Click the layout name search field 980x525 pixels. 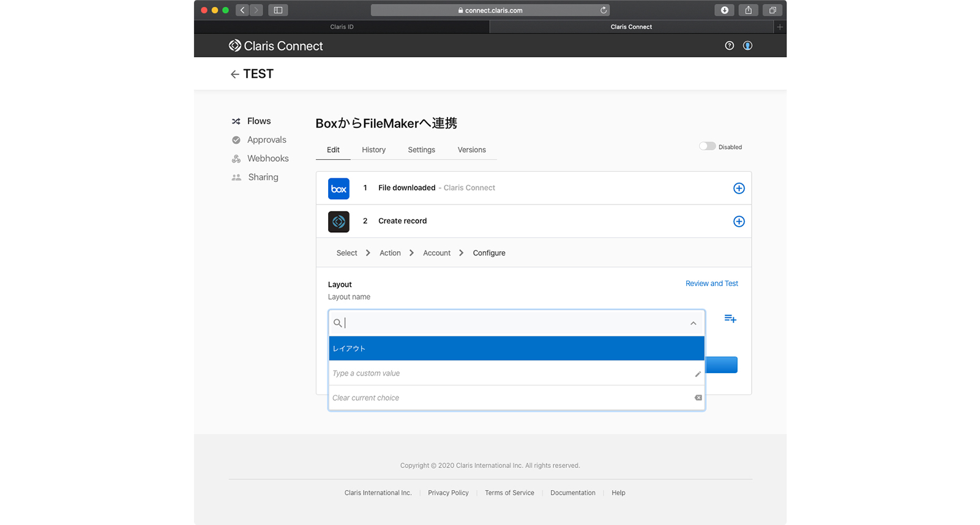[x=514, y=323]
